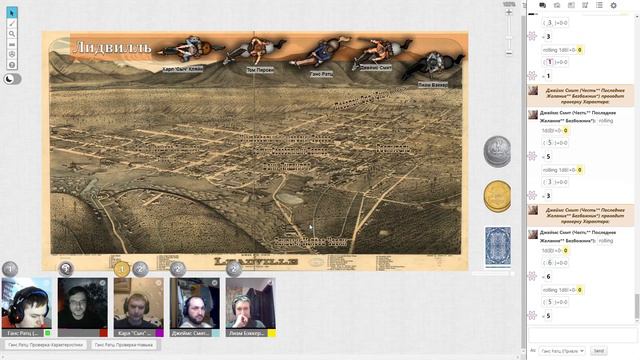Open the Collections list tab
This screenshot has width=640, height=360.
click(x=599, y=5)
